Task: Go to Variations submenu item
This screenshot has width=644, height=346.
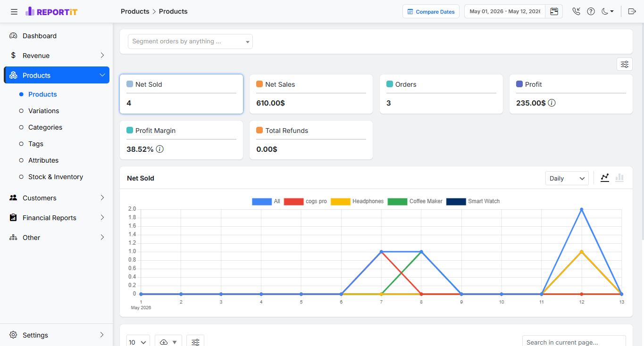Action: click(43, 111)
